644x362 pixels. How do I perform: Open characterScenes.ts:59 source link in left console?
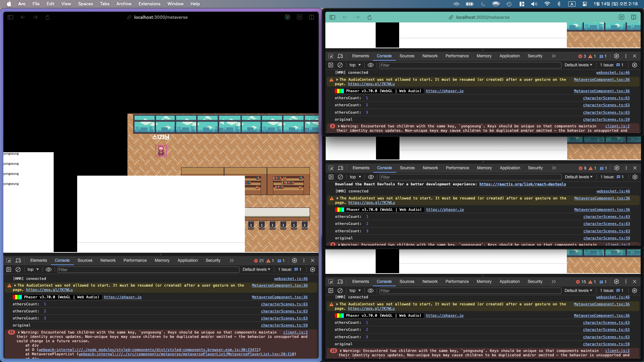coord(284,325)
